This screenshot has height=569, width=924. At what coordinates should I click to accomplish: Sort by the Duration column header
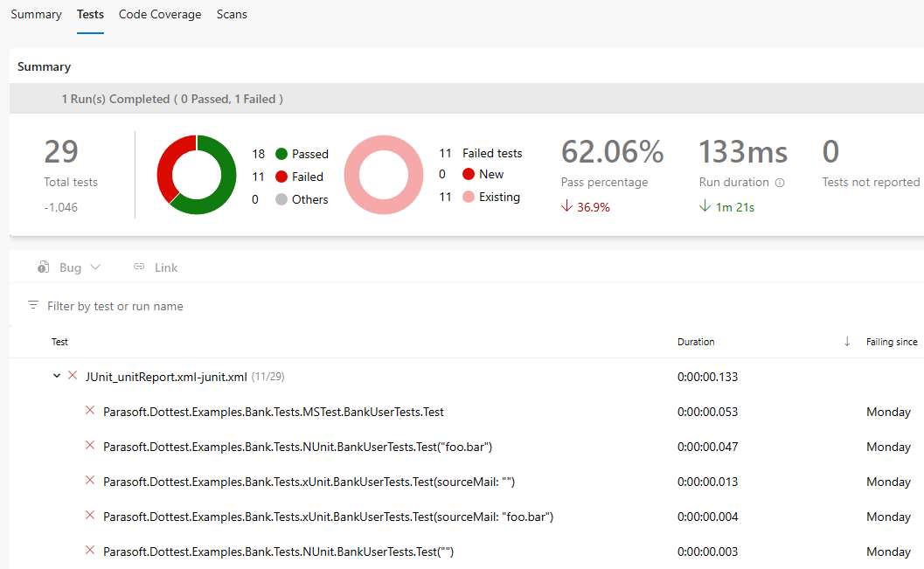696,342
